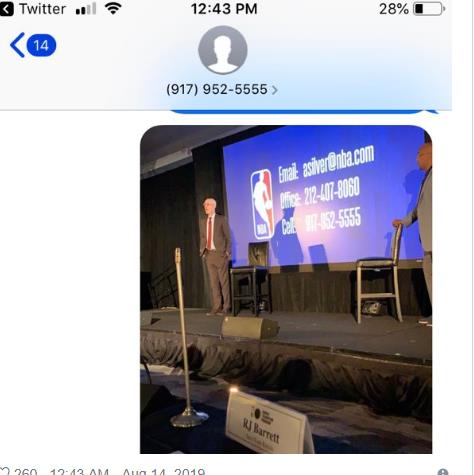Tap the blue back chevron in Messages
Image resolution: width=474 pixels, height=475 pixels.
(17, 45)
